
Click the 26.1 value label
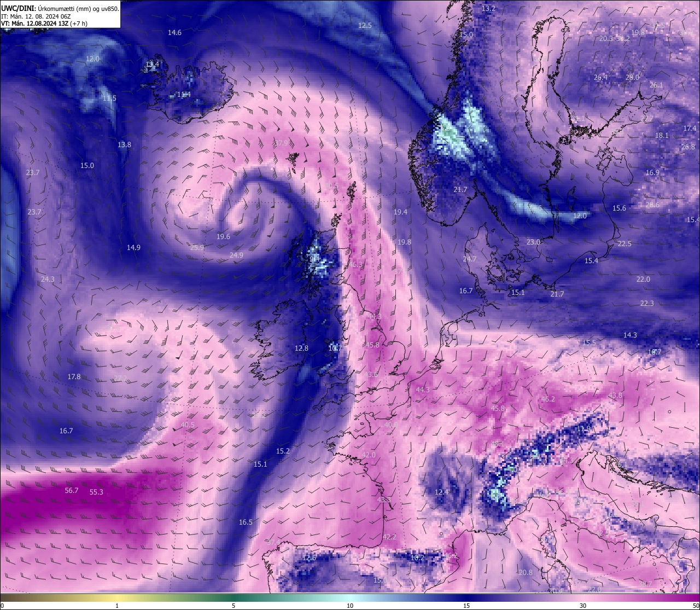pos(656,85)
